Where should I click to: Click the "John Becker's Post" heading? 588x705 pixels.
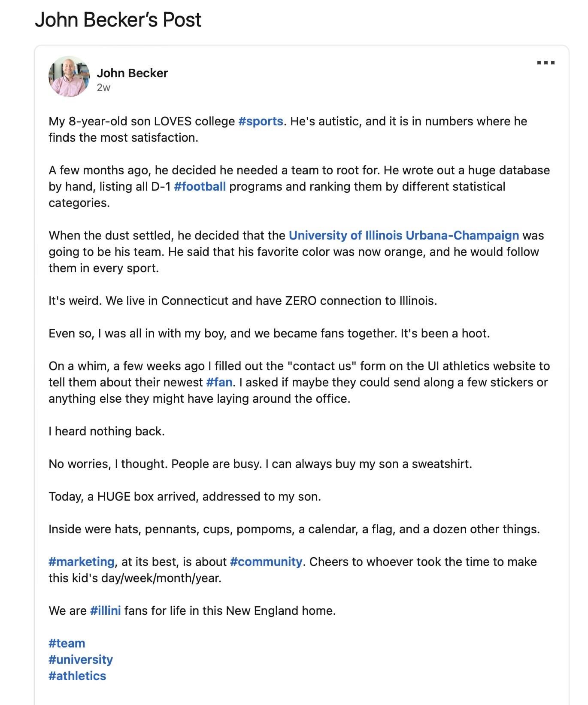pyautogui.click(x=118, y=20)
